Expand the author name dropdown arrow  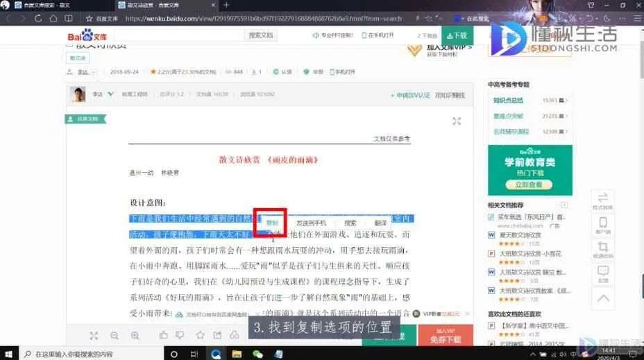click(94, 72)
